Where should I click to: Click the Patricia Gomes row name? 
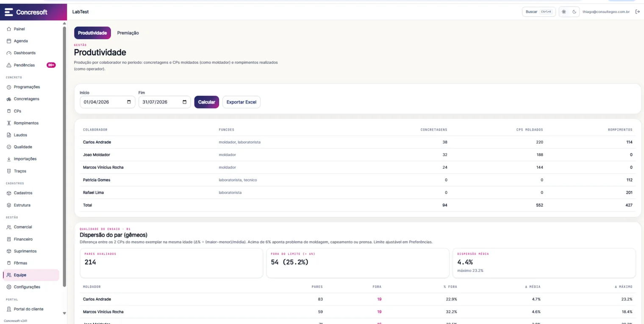coord(97,180)
